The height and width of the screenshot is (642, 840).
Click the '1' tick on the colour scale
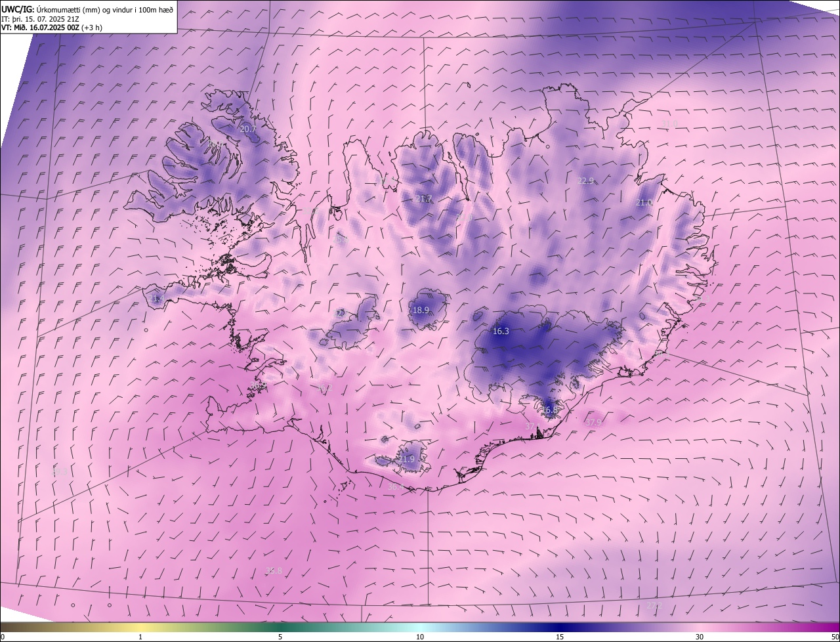(x=140, y=637)
